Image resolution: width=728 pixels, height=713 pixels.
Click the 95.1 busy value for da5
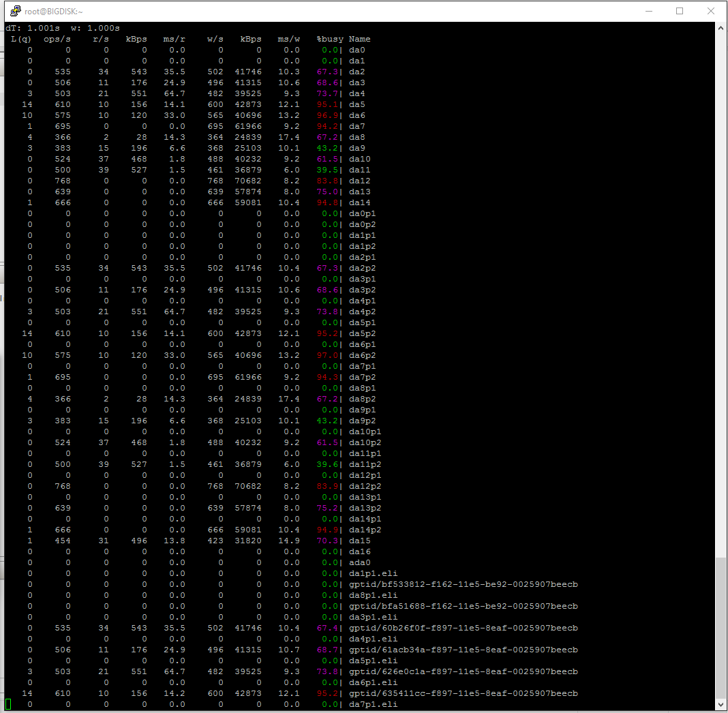(327, 104)
